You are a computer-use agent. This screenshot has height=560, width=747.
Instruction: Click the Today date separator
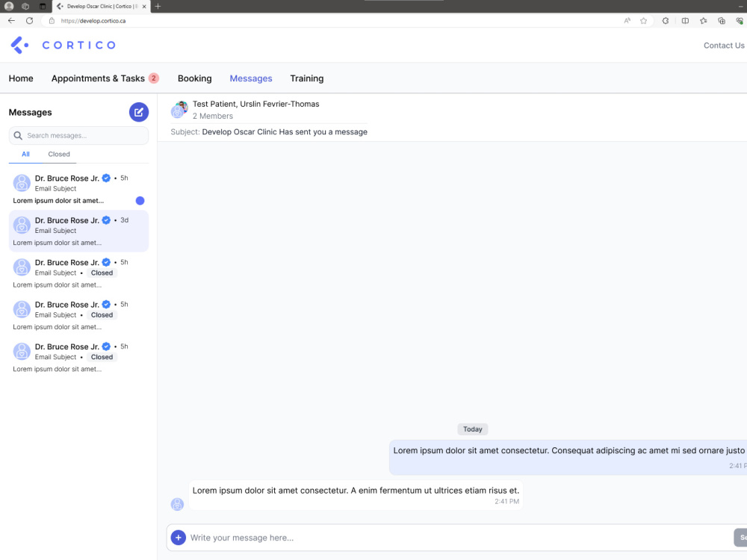point(473,429)
